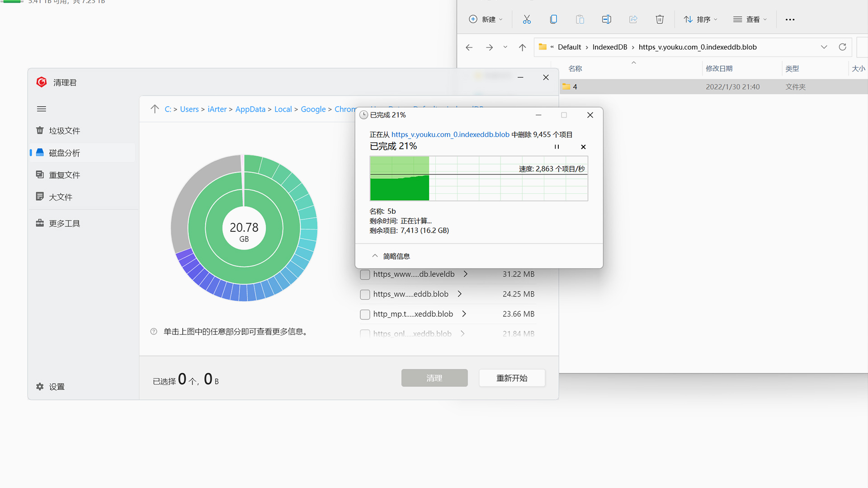Viewport: 868px width, 488px height.
Task: Open the 排序 sort dropdown
Action: click(x=700, y=19)
